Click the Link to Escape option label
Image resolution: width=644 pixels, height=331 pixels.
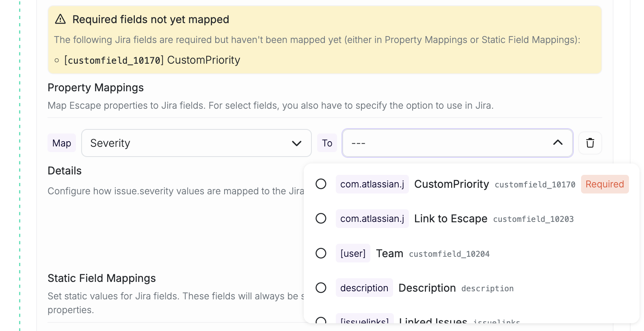click(451, 219)
